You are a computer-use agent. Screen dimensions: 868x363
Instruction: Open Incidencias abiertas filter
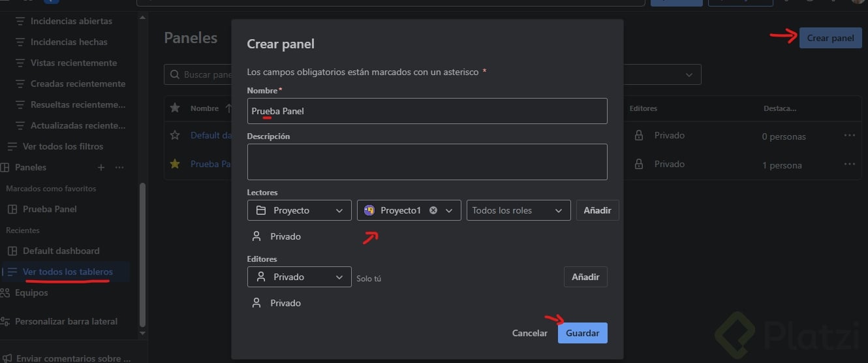point(71,21)
